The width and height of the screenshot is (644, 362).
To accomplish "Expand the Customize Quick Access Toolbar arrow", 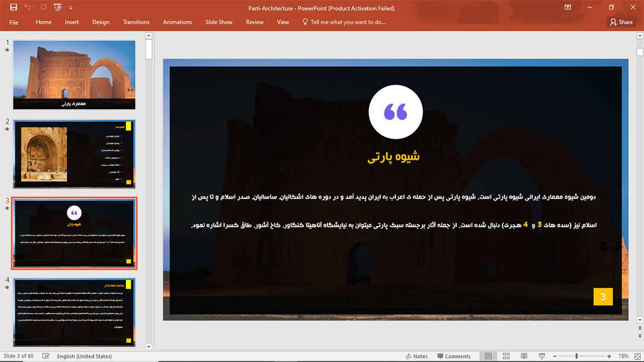I will pyautogui.click(x=71, y=8).
